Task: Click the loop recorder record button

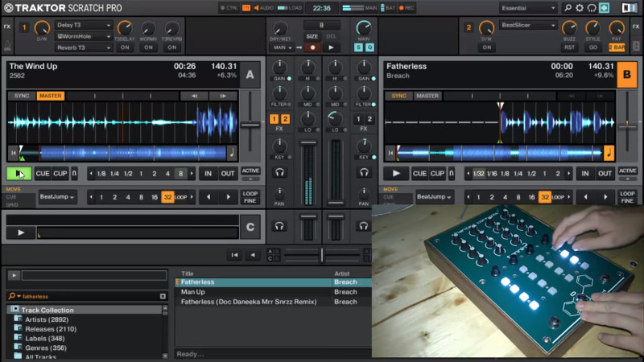Action: (311, 47)
